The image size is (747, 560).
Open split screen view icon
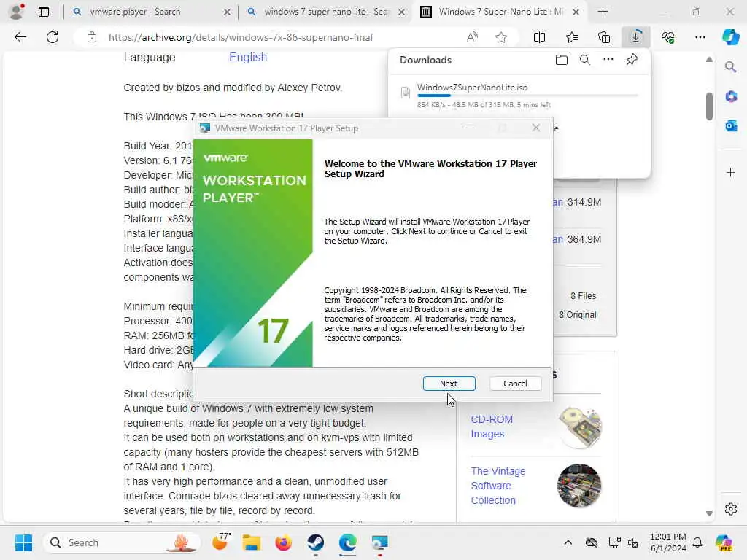(x=539, y=37)
